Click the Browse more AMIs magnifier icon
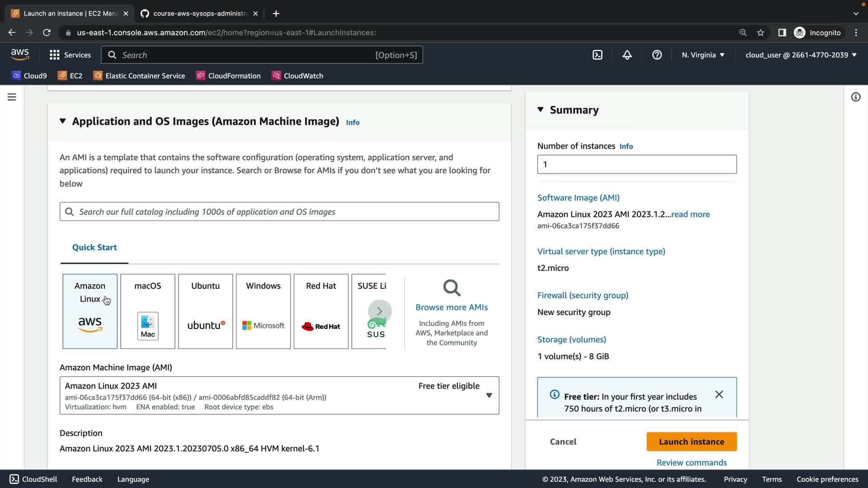 (451, 288)
